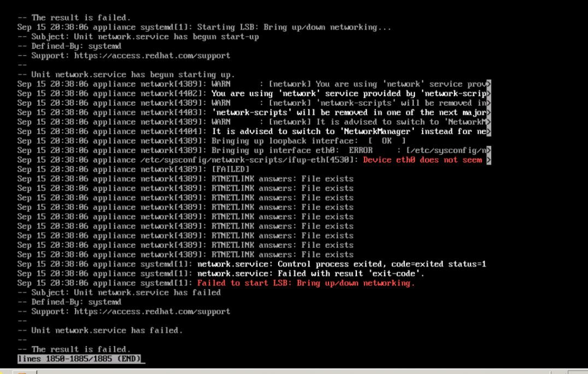Click truncation marker after 'network-scrip'
This screenshot has width=588, height=374.
coord(489,93)
